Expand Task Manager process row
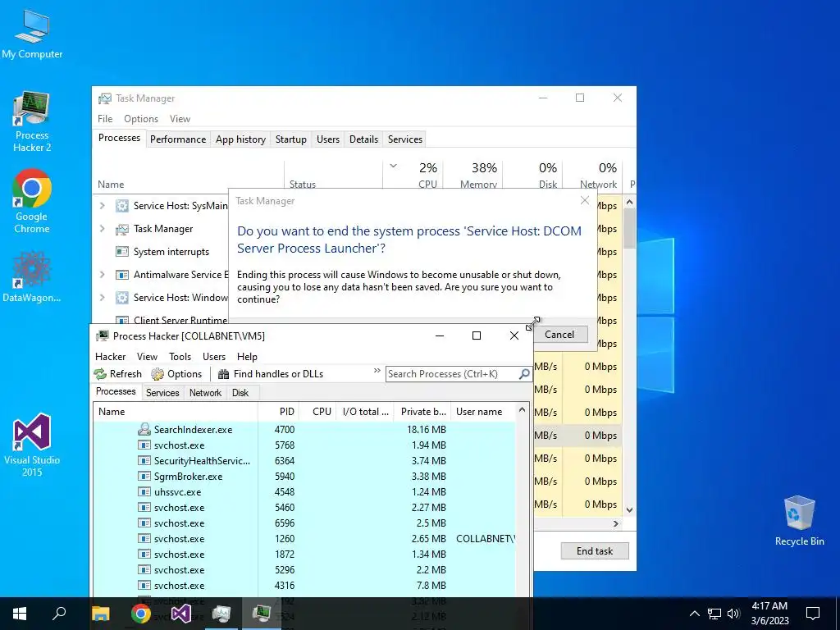Screen dimensions: 840x630 [103, 229]
